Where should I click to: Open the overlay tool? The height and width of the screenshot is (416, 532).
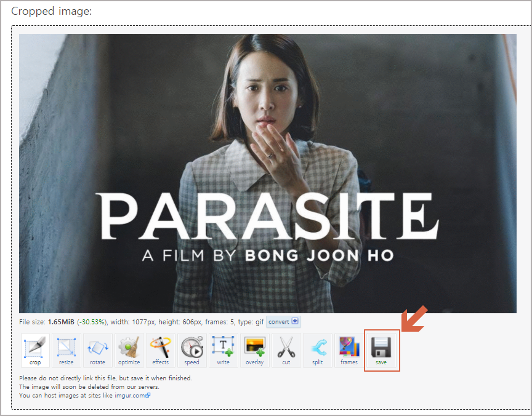tap(255, 350)
